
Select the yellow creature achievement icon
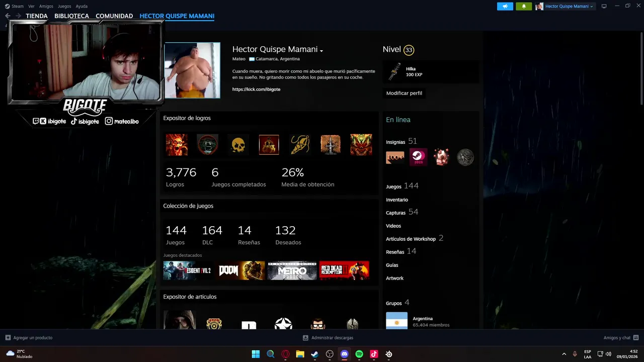pos(300,145)
